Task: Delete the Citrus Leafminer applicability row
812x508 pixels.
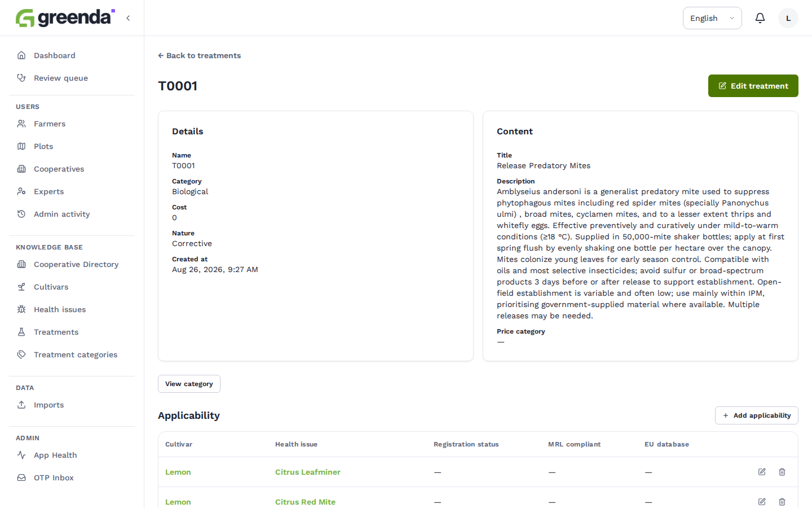Action: [x=782, y=472]
